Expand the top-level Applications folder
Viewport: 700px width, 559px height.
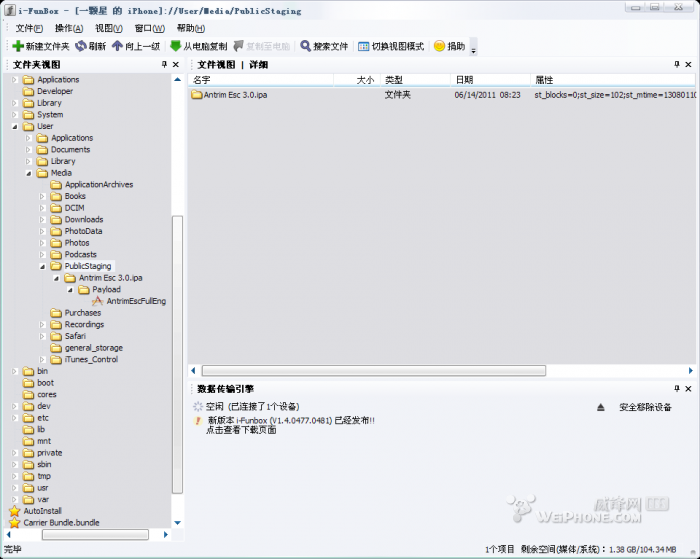click(x=15, y=79)
